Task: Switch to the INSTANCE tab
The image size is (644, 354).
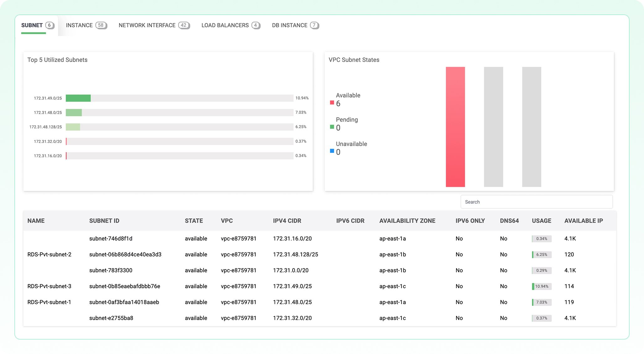Action: pyautogui.click(x=79, y=25)
